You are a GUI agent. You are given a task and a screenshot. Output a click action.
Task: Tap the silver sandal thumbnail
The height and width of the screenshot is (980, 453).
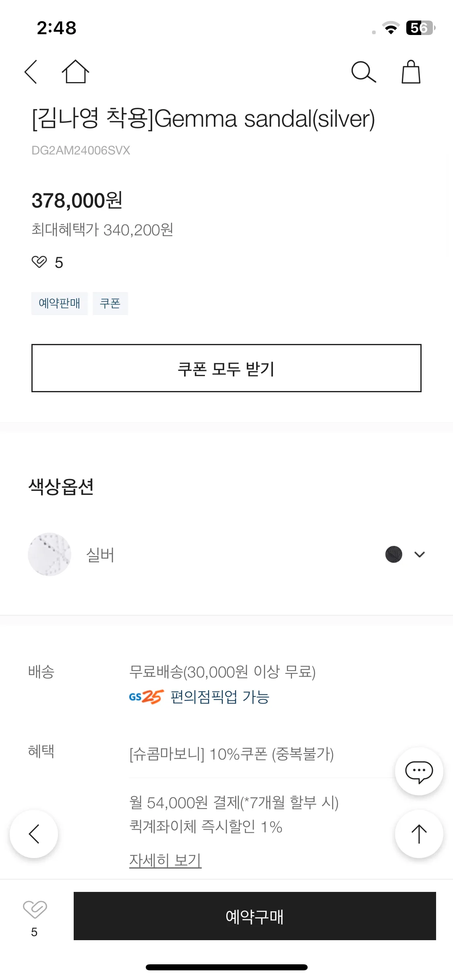[50, 554]
